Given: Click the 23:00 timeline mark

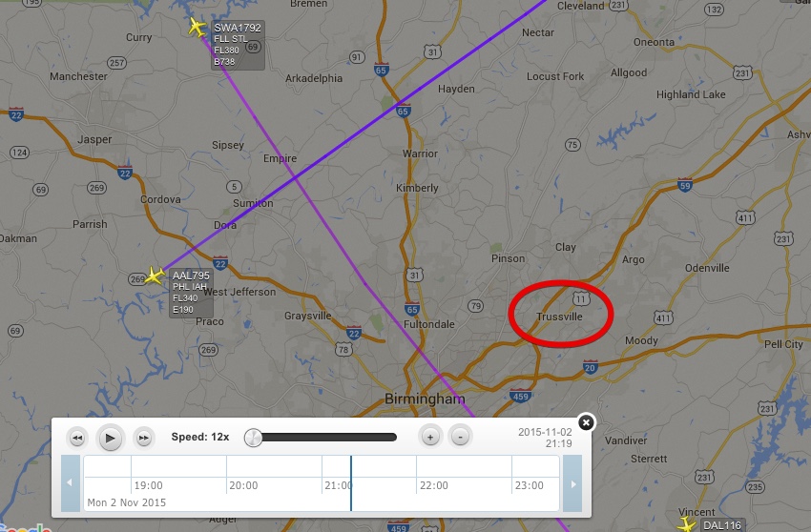Looking at the screenshot, I should (x=530, y=485).
